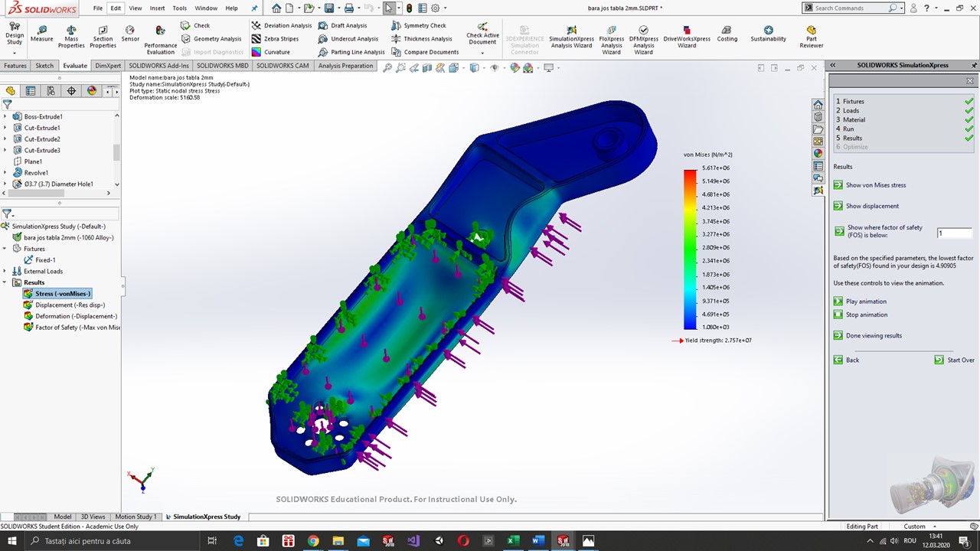Select Displacement (-Res disp-) result

[x=64, y=305]
